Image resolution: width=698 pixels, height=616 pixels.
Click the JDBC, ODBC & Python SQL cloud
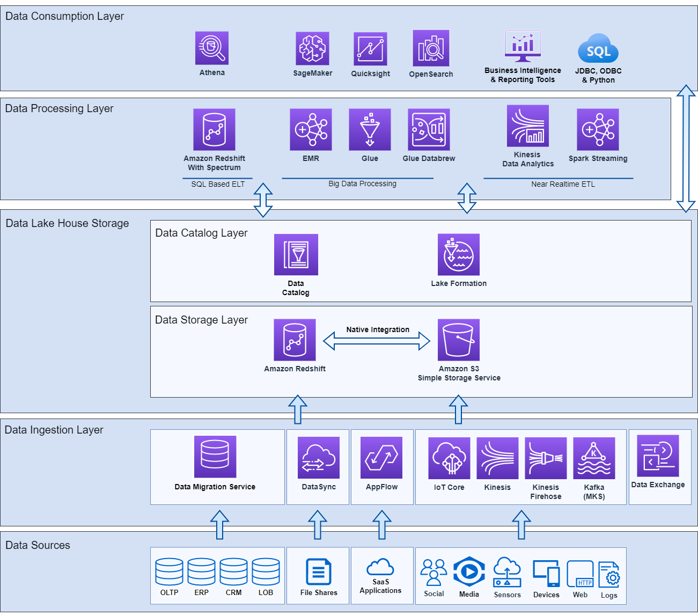[598, 49]
